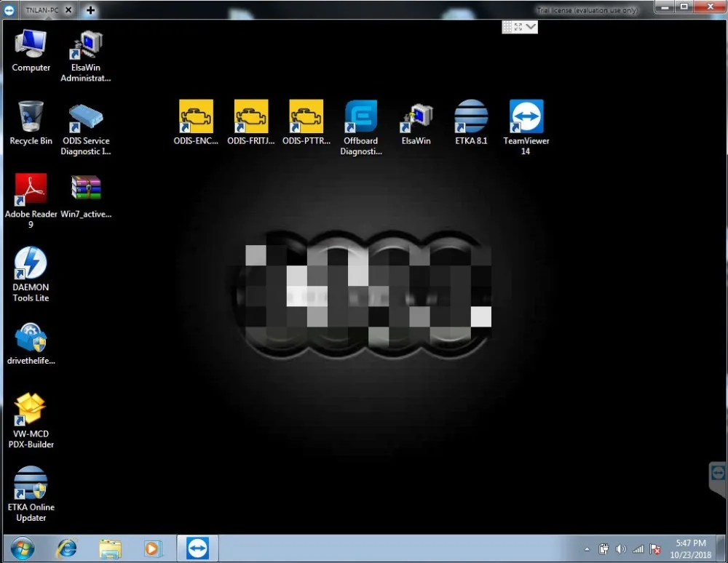The width and height of the screenshot is (728, 563).
Task: Open the volume speaker tray icon
Action: (x=621, y=549)
